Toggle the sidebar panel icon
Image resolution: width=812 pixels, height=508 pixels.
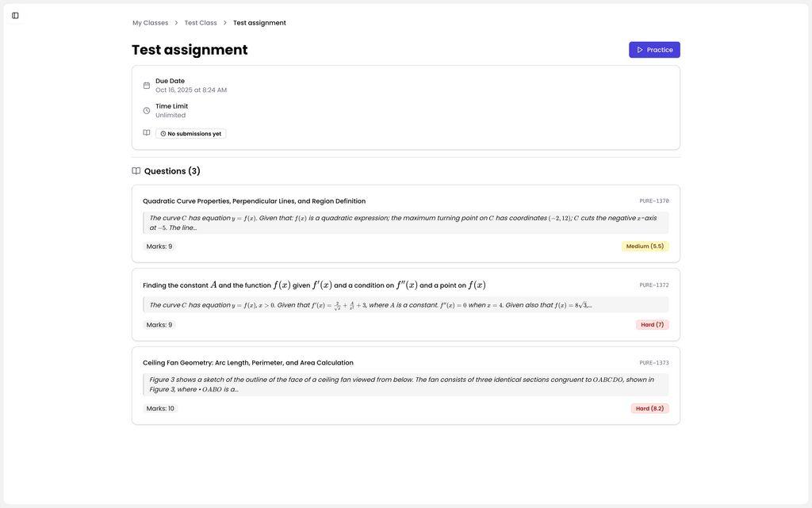[x=15, y=15]
